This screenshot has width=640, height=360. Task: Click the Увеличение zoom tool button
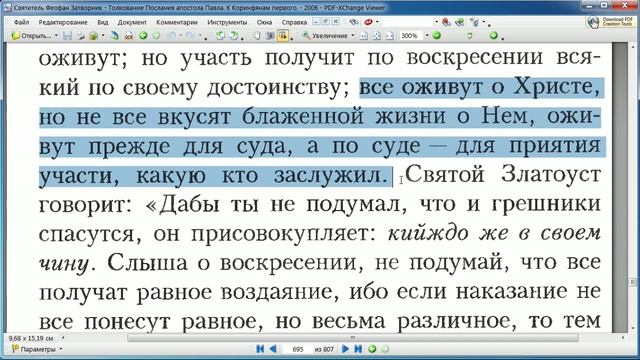click(x=325, y=36)
